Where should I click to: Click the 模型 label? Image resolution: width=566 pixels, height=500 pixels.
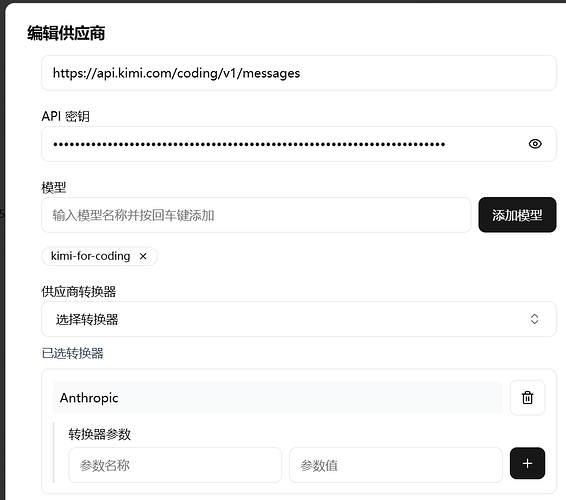[54, 188]
